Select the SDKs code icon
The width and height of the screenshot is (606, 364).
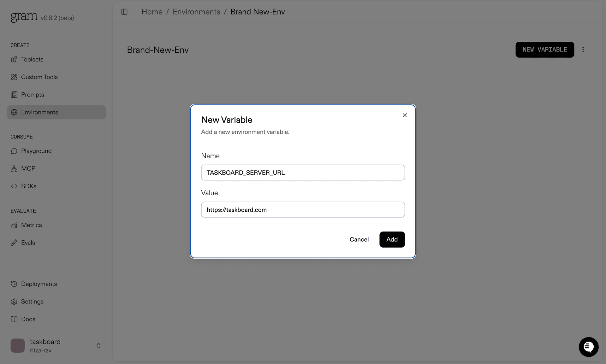pos(14,186)
